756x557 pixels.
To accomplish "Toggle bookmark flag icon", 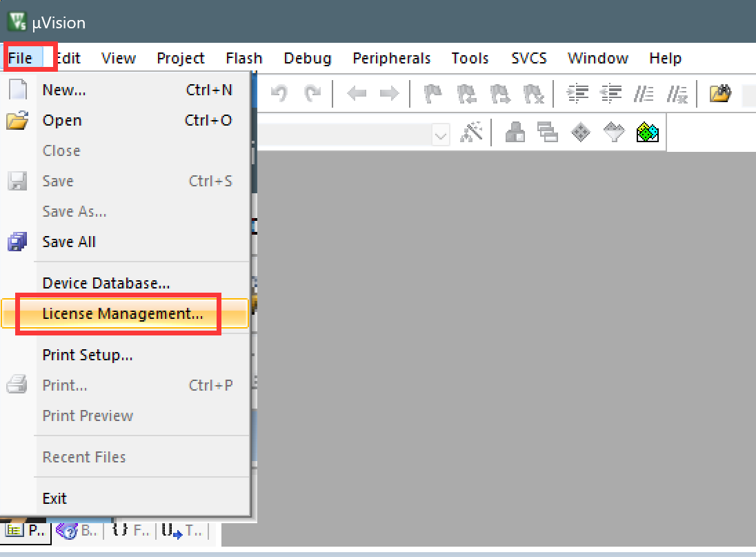I will (432, 94).
